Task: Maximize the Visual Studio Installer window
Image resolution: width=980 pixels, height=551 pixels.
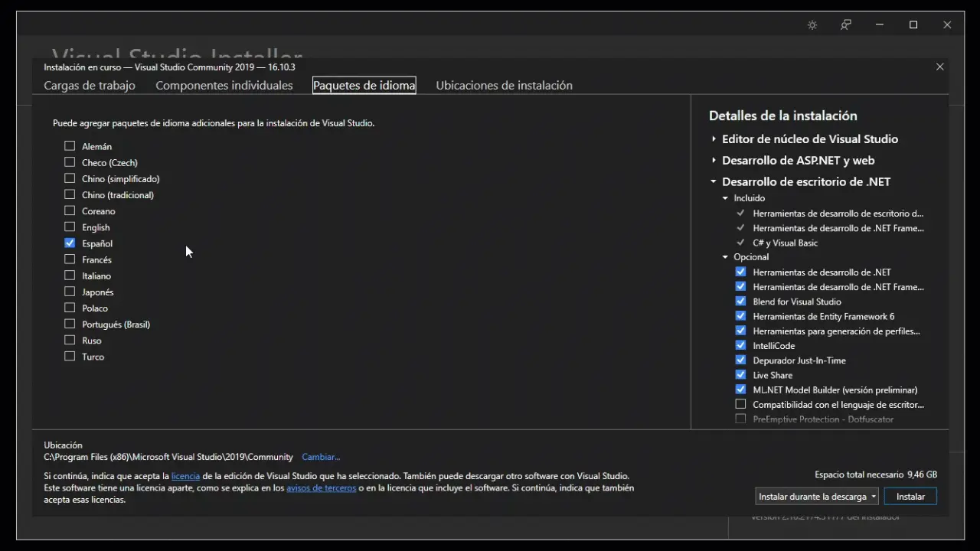Action: click(913, 25)
